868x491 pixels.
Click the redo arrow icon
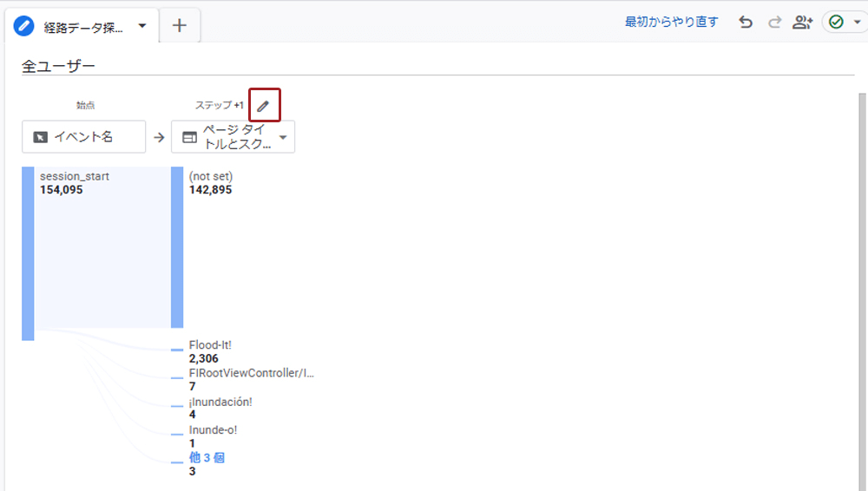pos(774,23)
